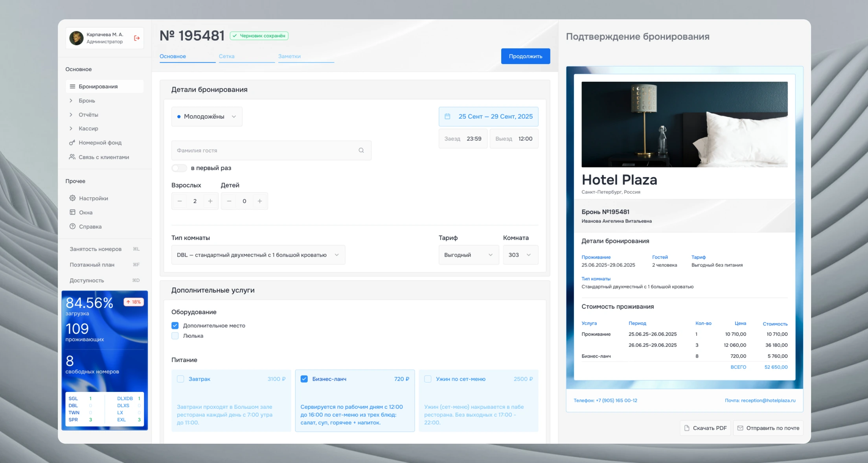868x463 pixels.
Task: Open Занятость номеров in sidebar
Action: (x=105, y=249)
